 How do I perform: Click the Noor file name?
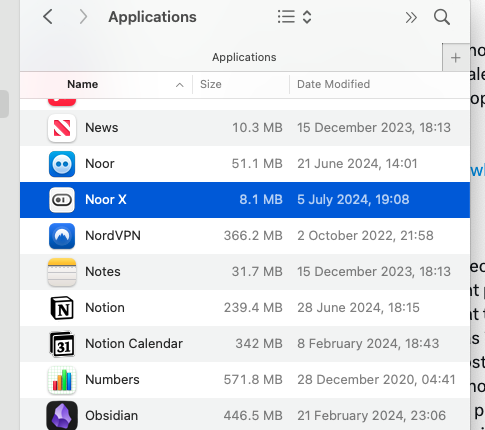(100, 164)
